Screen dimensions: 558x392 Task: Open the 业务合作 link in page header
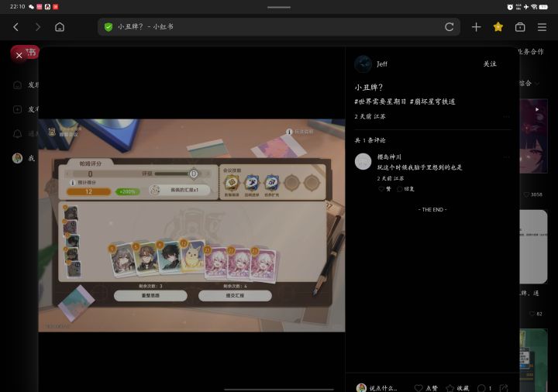point(531,52)
